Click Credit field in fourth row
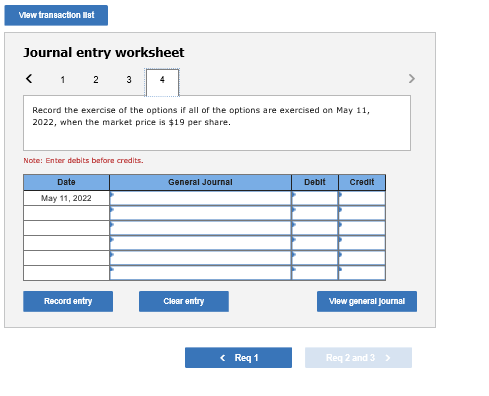The height and width of the screenshot is (396, 489). coord(362,243)
